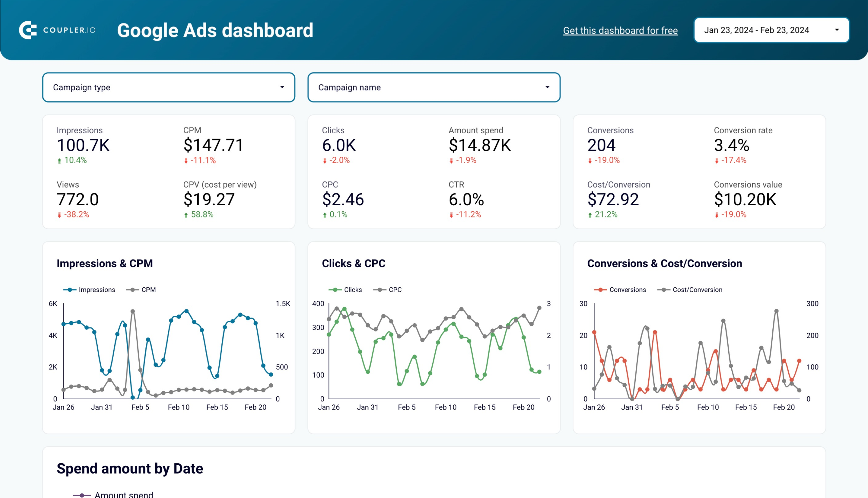Click the green arrow beside Cost/Conversion 21.2%
868x498 pixels.
pos(590,215)
